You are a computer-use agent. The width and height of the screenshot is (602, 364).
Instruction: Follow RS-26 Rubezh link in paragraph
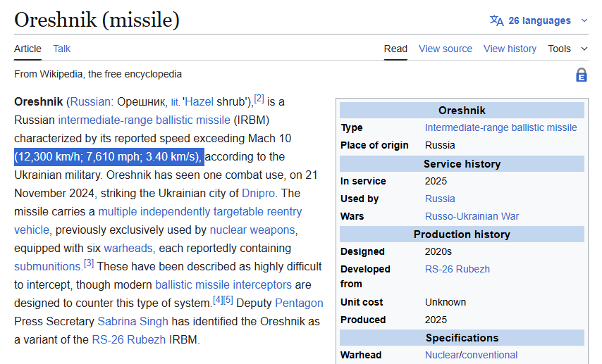point(128,339)
